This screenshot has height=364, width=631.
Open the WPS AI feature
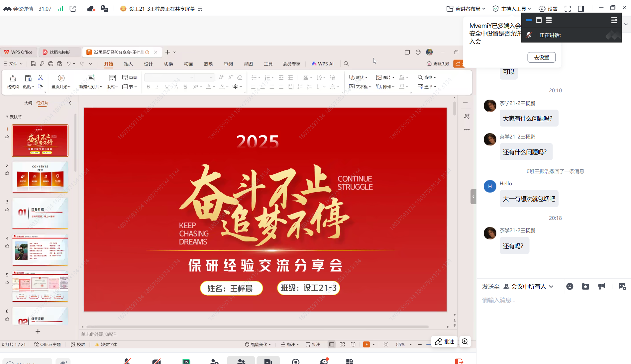[x=322, y=64]
